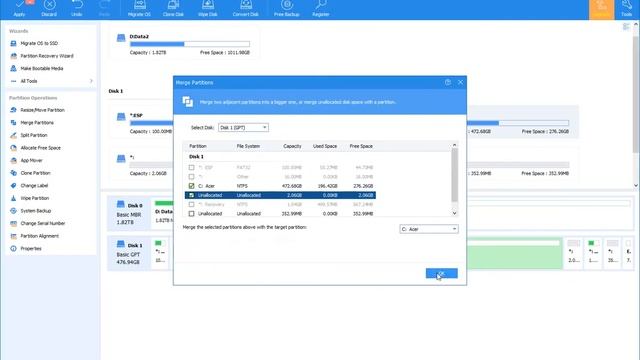Click the scroll-down arrow in partition list
This screenshot has width=640, height=360.
point(454,213)
